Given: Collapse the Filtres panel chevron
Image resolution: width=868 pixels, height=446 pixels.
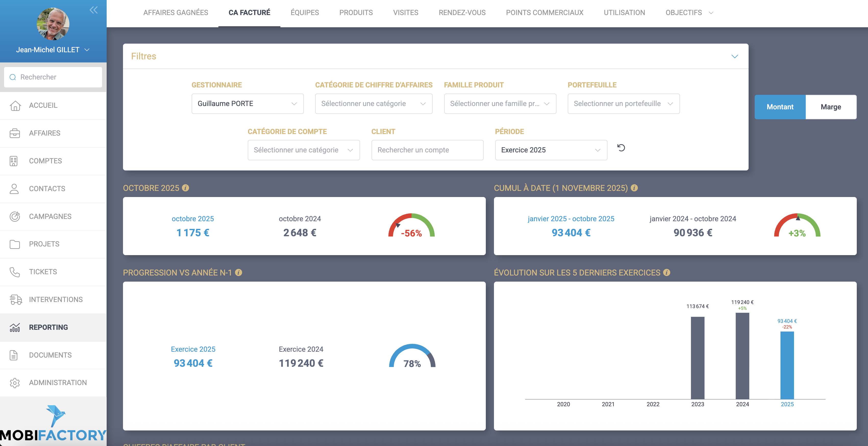Looking at the screenshot, I should point(735,56).
